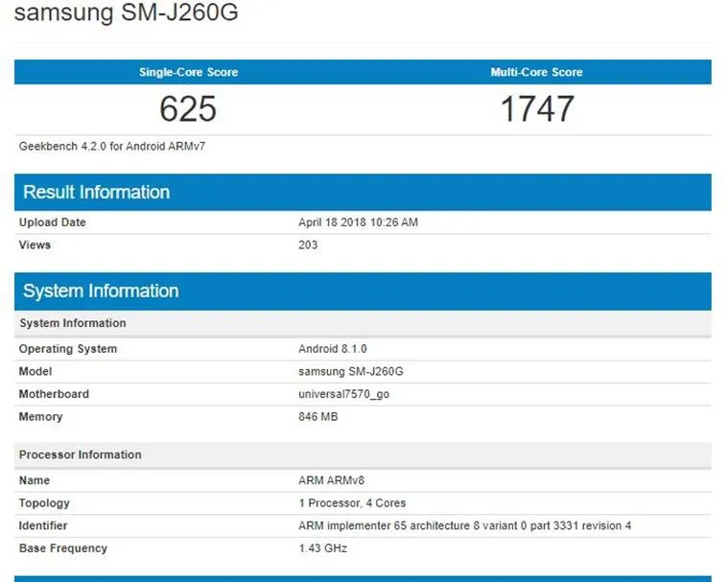The image size is (728, 582).
Task: Click '1 Processor, 4 Cores' value
Action: (352, 503)
